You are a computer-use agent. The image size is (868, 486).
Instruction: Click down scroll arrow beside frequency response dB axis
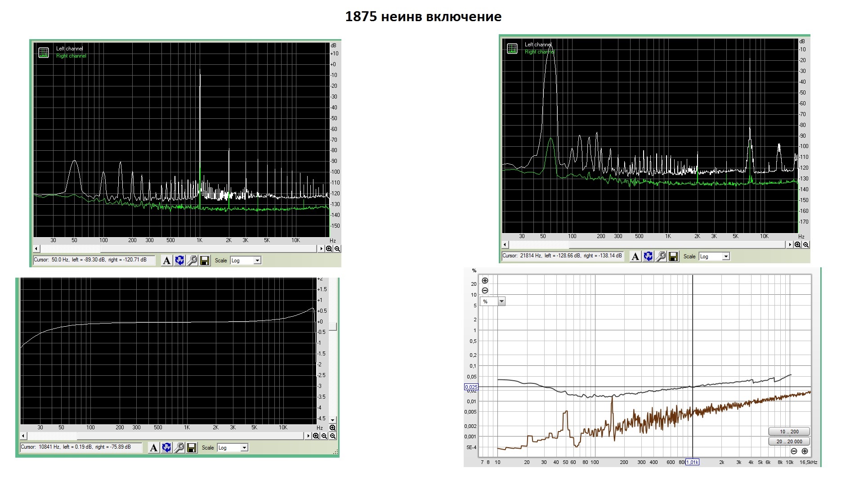tap(333, 419)
